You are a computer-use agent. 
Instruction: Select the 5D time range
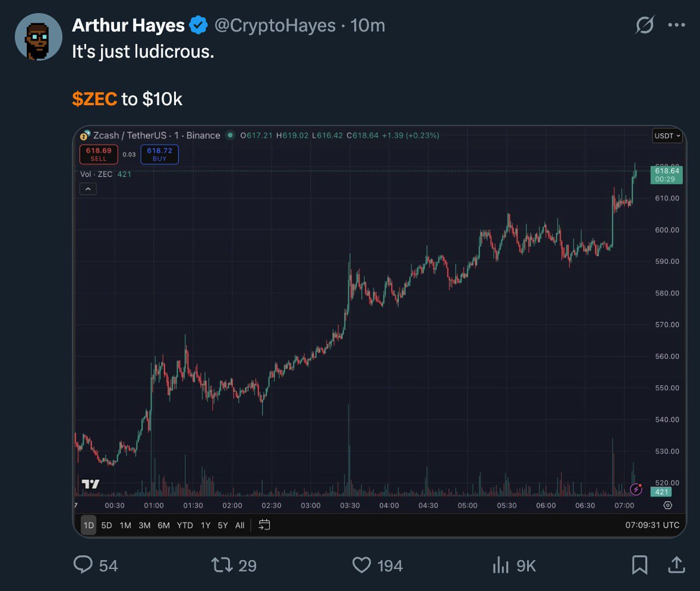click(106, 525)
